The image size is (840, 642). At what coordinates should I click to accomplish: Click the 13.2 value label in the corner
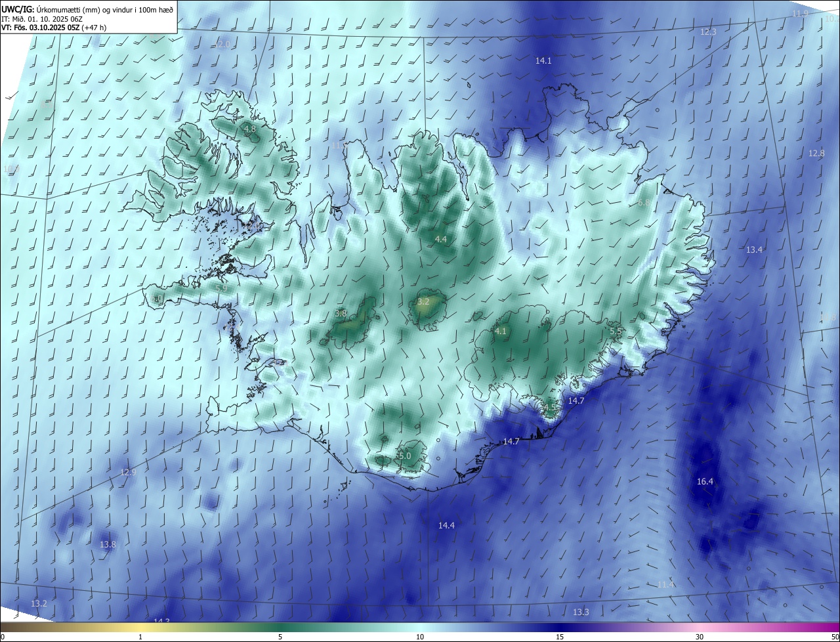39,603
